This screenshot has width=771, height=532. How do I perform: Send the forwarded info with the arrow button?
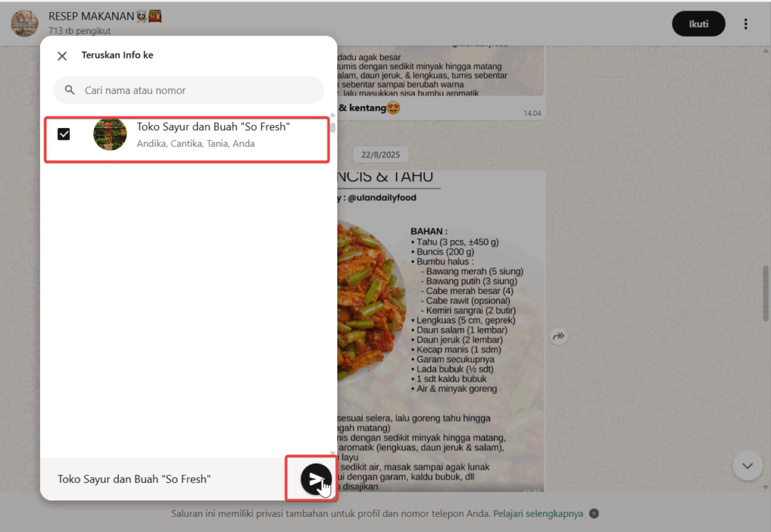[x=315, y=479]
